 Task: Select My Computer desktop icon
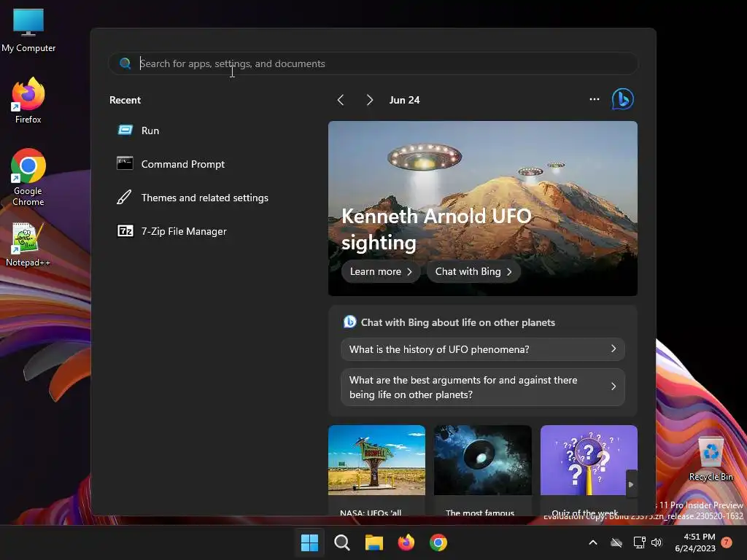pyautogui.click(x=28, y=31)
